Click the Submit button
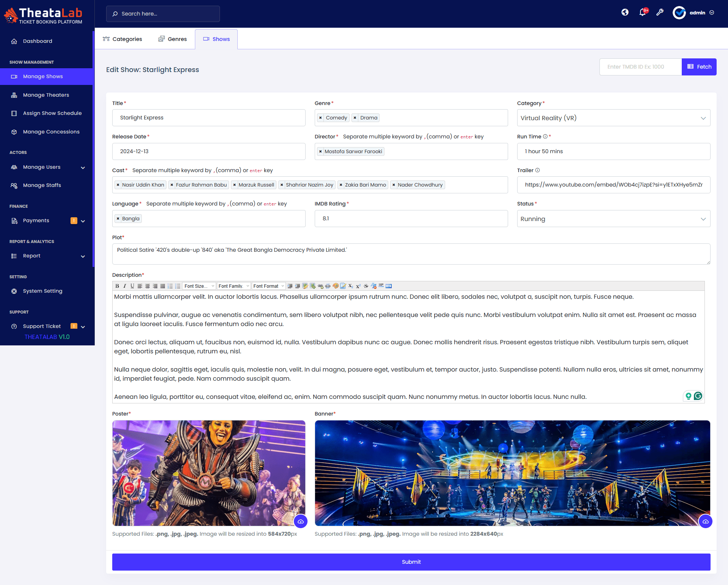The height and width of the screenshot is (585, 728). (x=411, y=562)
